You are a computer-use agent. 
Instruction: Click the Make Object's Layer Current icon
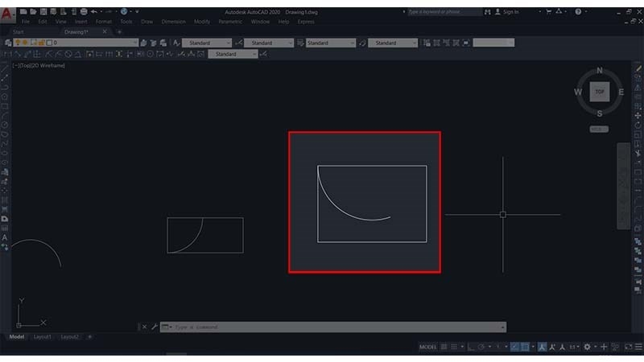click(x=143, y=43)
